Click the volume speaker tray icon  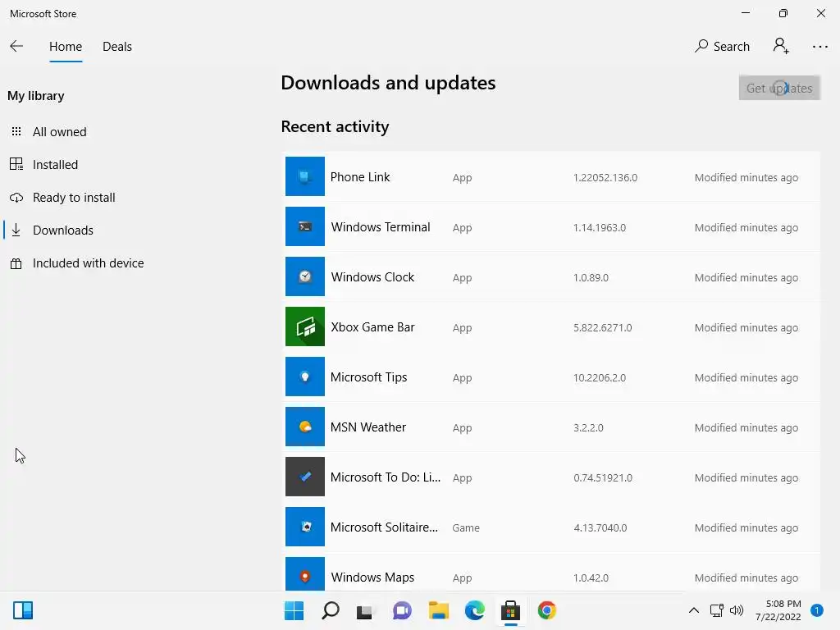pos(737,610)
